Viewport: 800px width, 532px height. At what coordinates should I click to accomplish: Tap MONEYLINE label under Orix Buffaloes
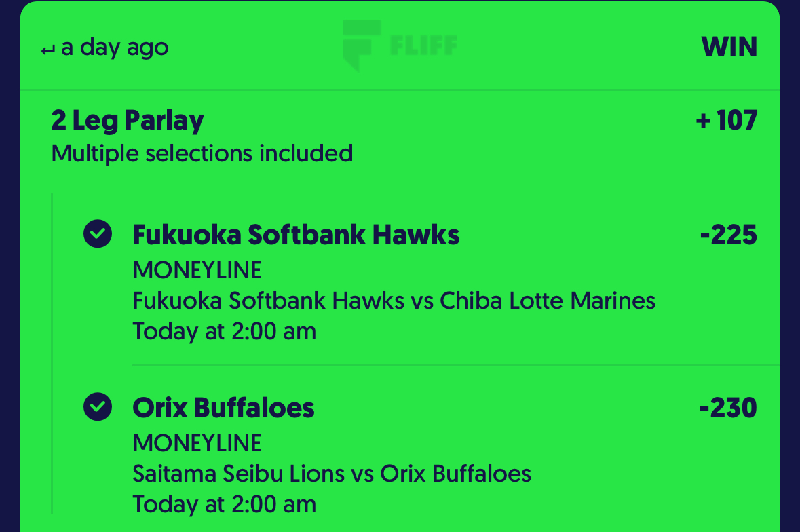pyautogui.click(x=197, y=443)
